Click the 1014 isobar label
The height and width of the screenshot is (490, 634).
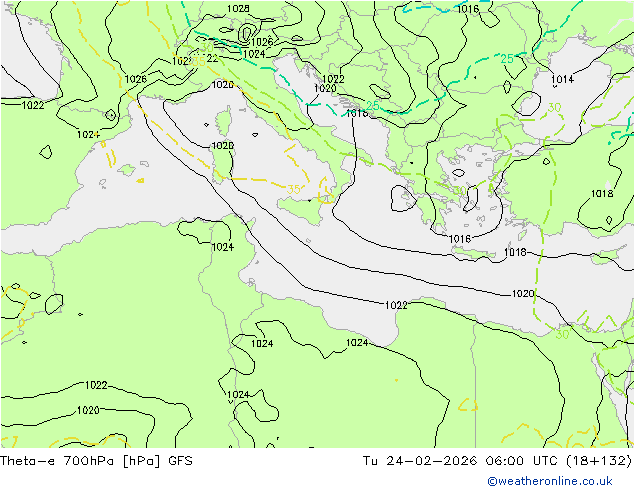562,79
